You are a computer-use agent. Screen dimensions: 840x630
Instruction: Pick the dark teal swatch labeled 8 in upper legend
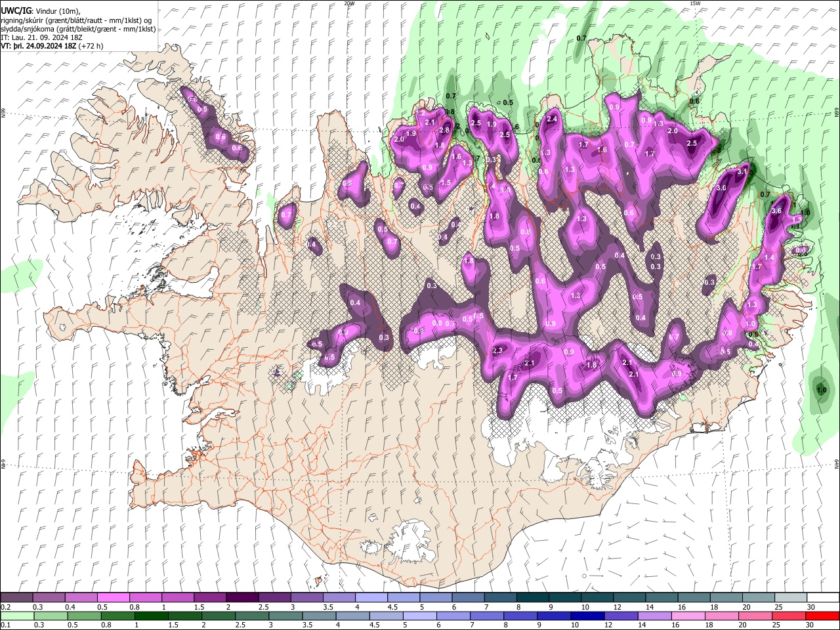pos(533,598)
